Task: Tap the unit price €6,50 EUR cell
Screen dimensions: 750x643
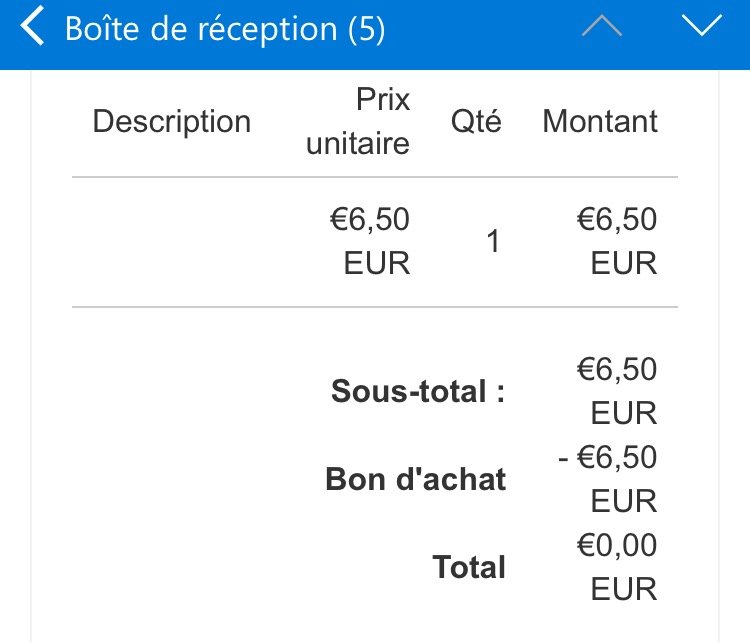Action: pyautogui.click(x=370, y=241)
